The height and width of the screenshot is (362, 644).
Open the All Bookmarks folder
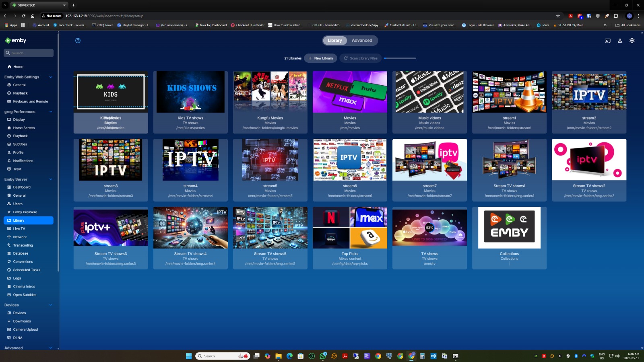coord(628,25)
